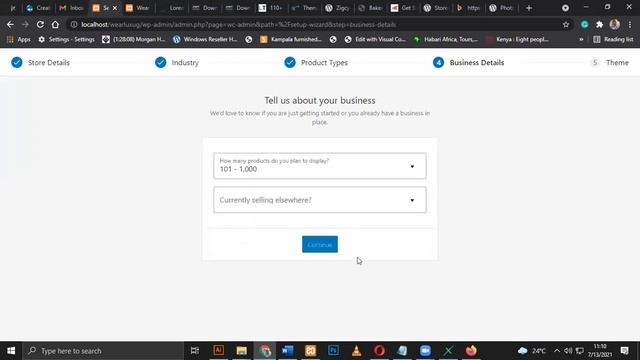Open the 24°C weather widget
The image size is (640, 360).
(532, 351)
